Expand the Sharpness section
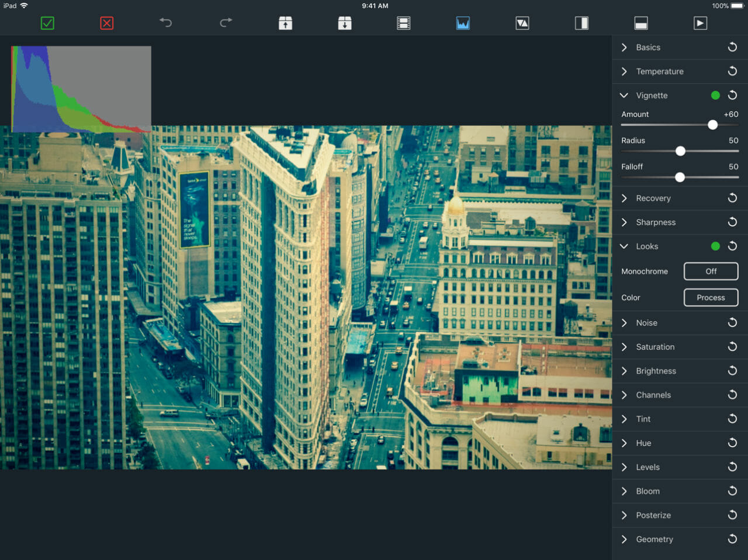 tap(624, 222)
